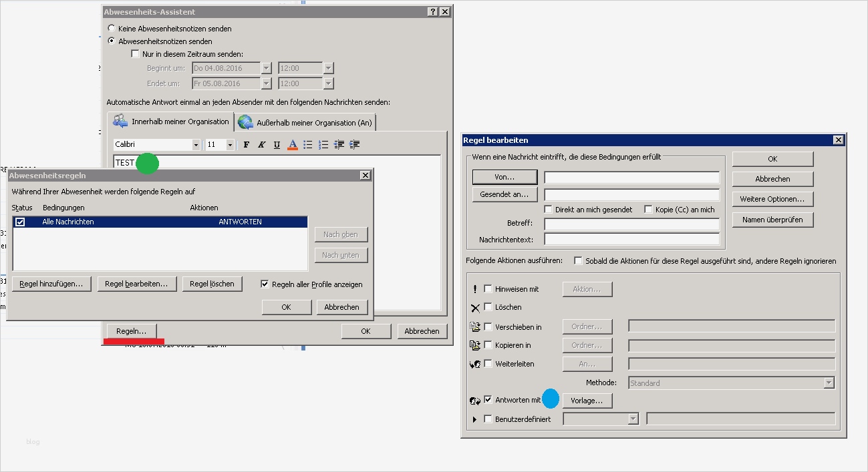Apply italic formatting in the message editor

click(261, 144)
